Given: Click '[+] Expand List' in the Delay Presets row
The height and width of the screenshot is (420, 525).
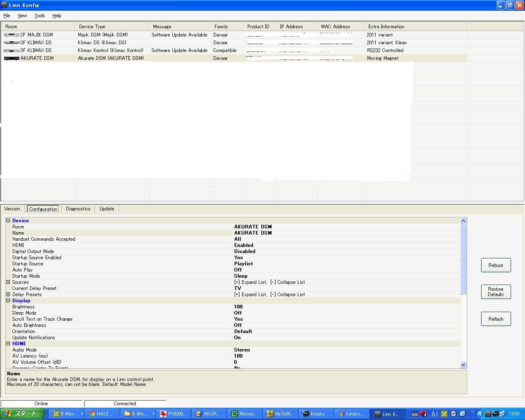Looking at the screenshot, I should point(250,294).
